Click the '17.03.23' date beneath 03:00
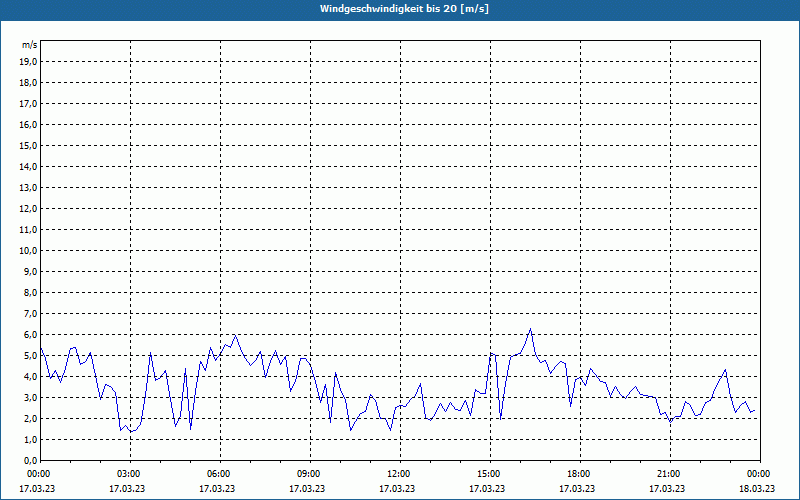 tap(127, 488)
